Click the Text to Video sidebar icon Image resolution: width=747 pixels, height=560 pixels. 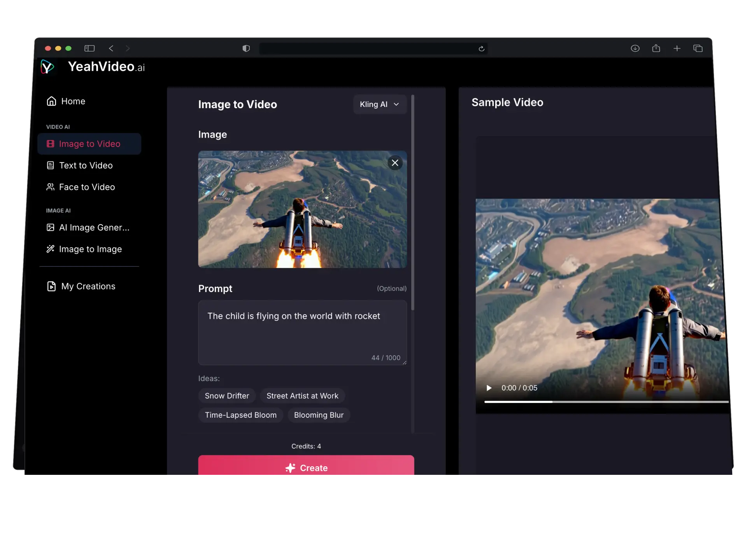pyautogui.click(x=51, y=165)
